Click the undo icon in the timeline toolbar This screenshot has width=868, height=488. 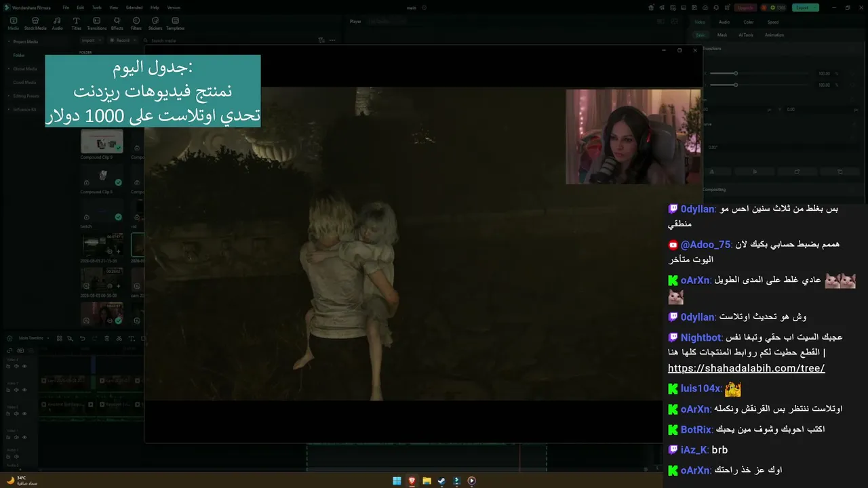click(x=83, y=338)
